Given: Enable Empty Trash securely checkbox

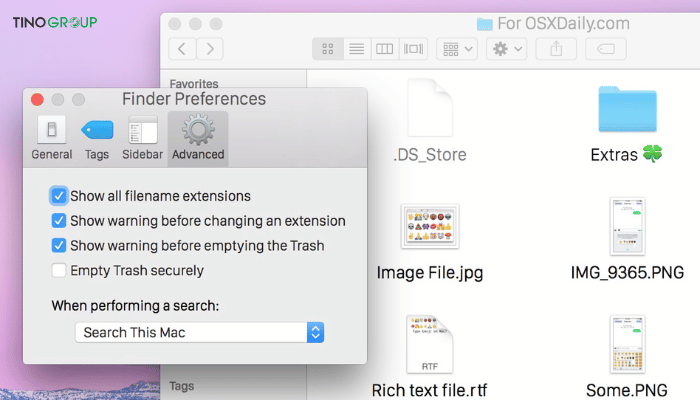Looking at the screenshot, I should coord(59,270).
